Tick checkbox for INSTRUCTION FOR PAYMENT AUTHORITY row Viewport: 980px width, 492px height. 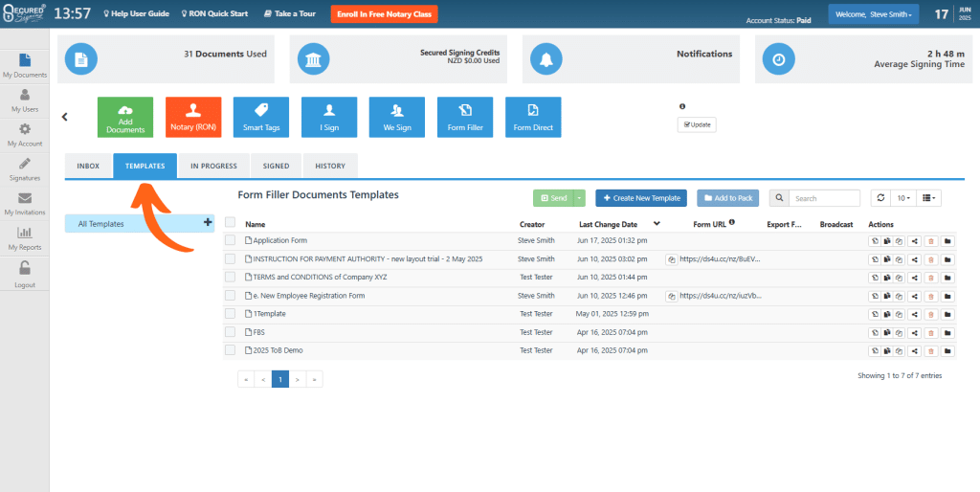coord(230,258)
